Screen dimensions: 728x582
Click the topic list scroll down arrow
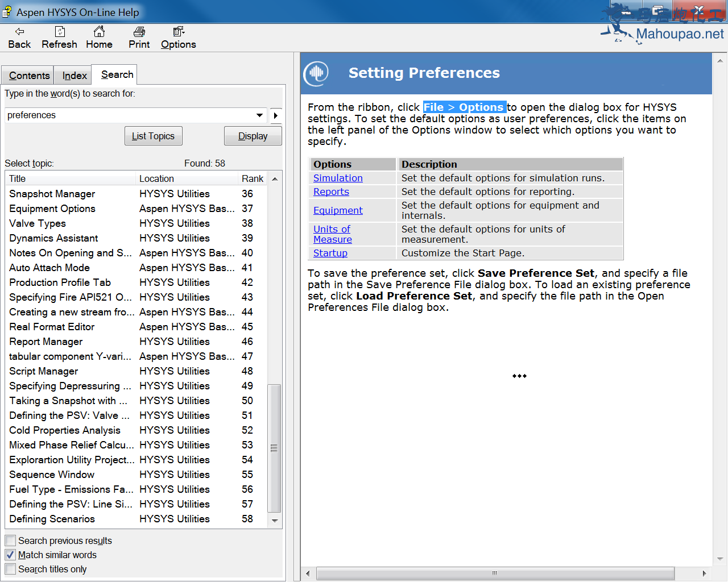(x=275, y=520)
